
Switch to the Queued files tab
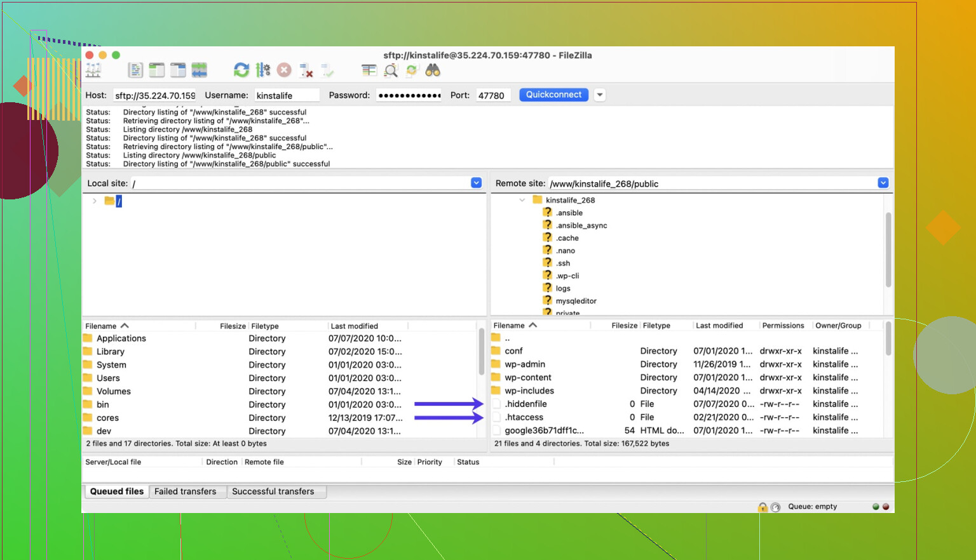(117, 491)
